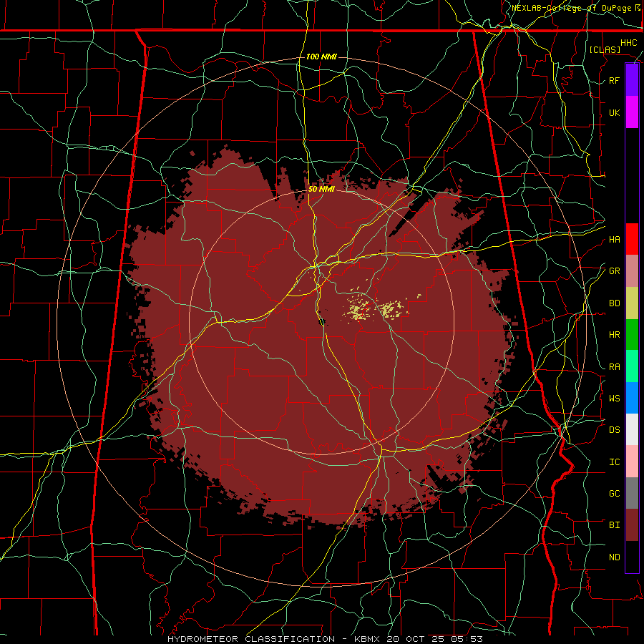
Task: Click the RF purple legend swatch
Action: point(632,80)
